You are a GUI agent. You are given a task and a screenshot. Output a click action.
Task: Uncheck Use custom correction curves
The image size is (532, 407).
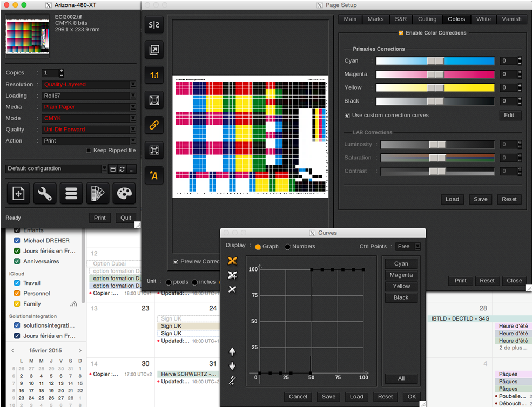(347, 115)
